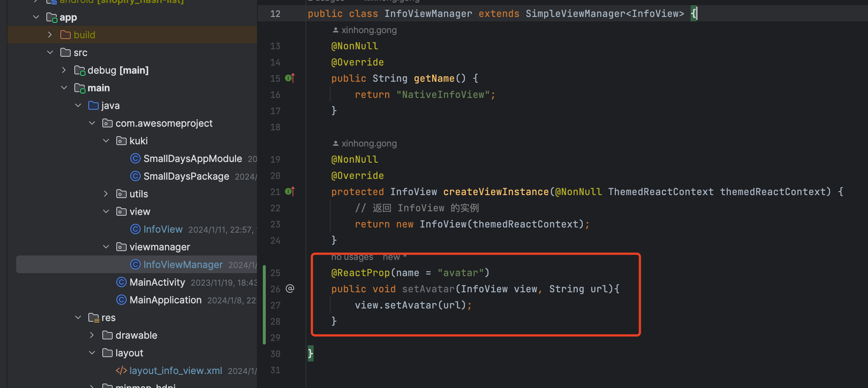Click the utils package icon
This screenshot has height=388, width=868.
[121, 194]
